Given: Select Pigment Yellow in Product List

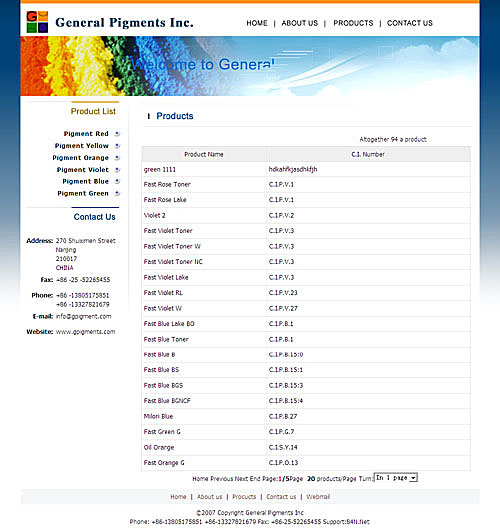Looking at the screenshot, I should (82, 146).
